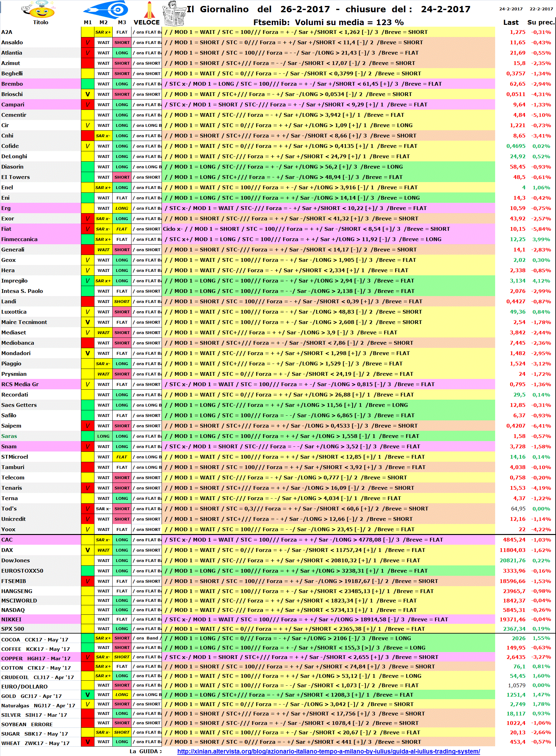Click the Saras LONG M2 cell

[103, 436]
